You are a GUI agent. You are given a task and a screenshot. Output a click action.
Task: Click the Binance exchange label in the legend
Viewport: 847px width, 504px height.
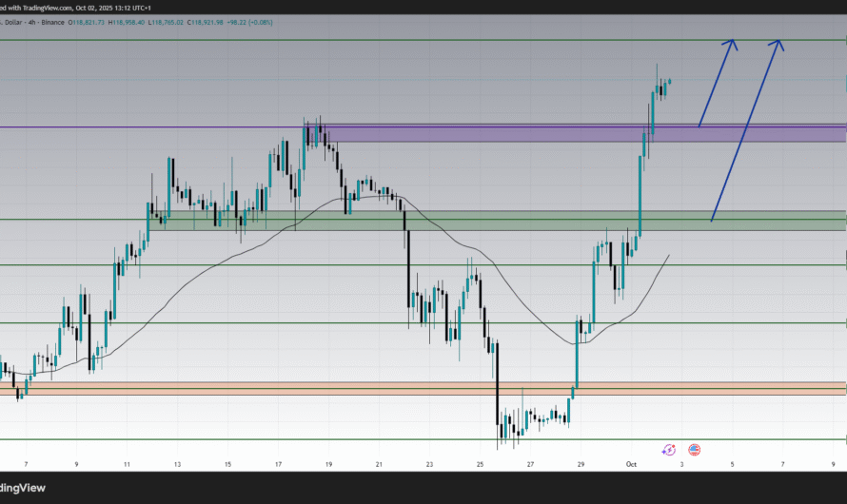53,23
